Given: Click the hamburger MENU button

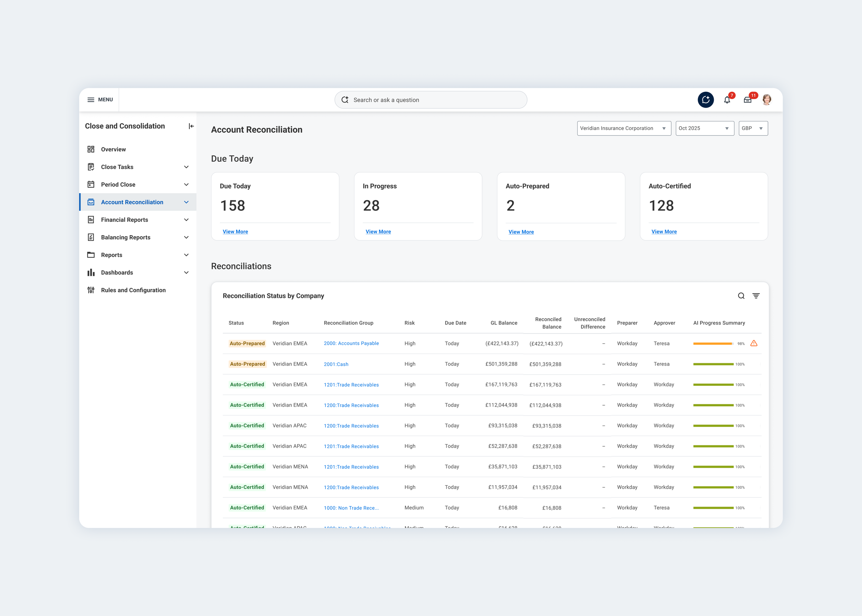Looking at the screenshot, I should pos(100,100).
